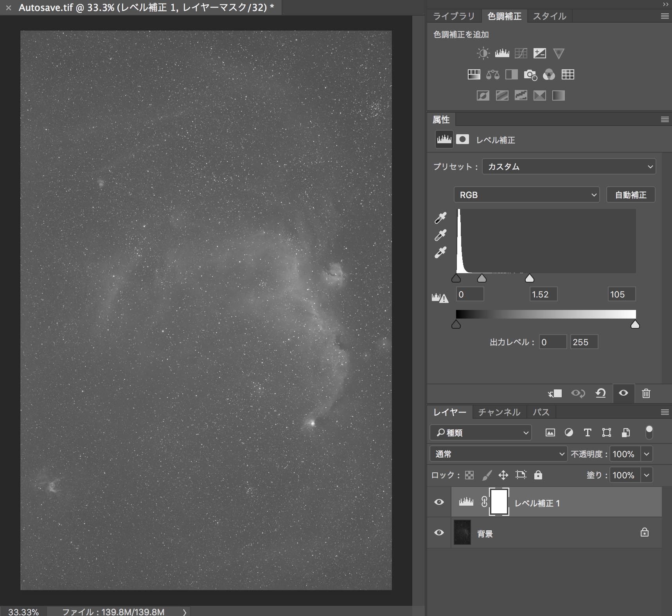Add a Curves adjustment layer

(521, 53)
